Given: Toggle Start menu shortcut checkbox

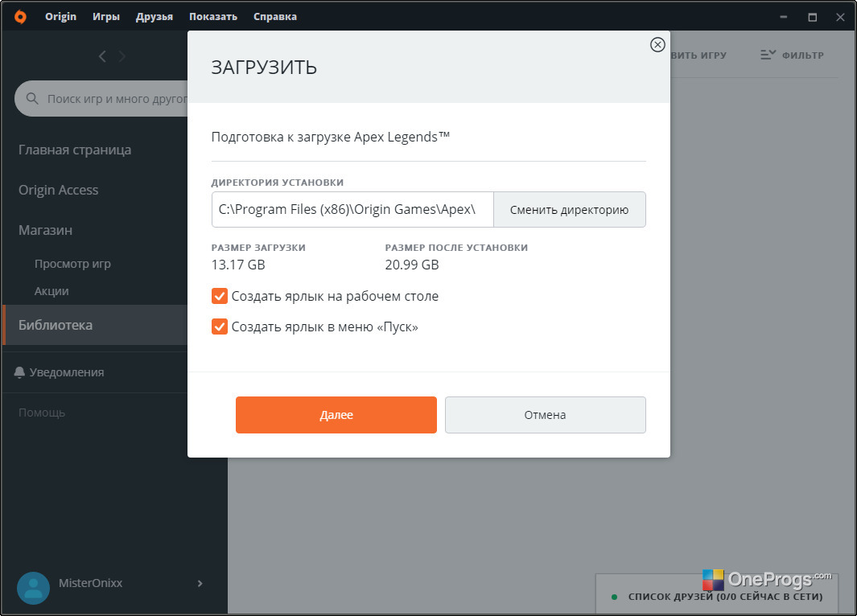Looking at the screenshot, I should pyautogui.click(x=219, y=326).
